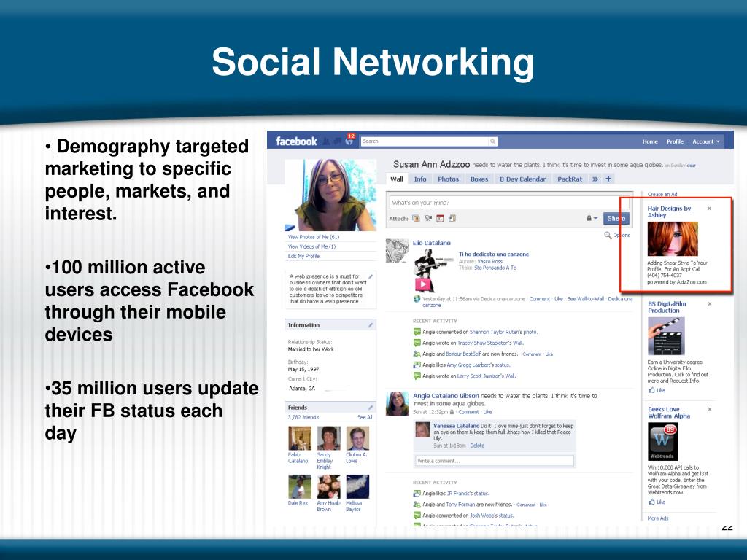Click the facebook logo
747x560 pixels.
point(296,141)
